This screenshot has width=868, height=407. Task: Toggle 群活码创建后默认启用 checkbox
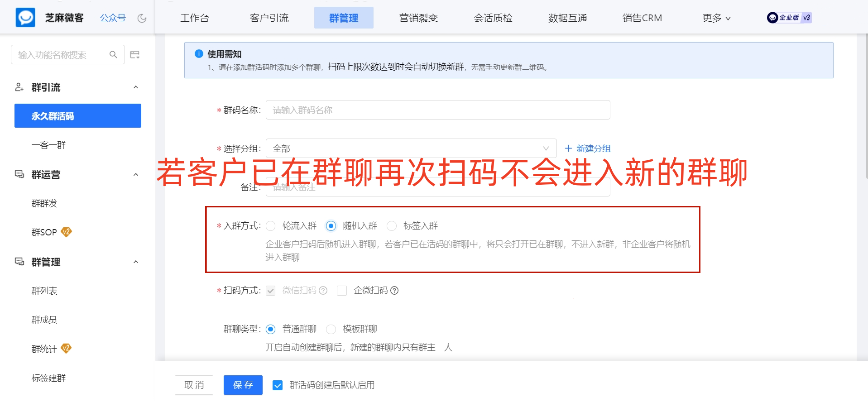278,385
